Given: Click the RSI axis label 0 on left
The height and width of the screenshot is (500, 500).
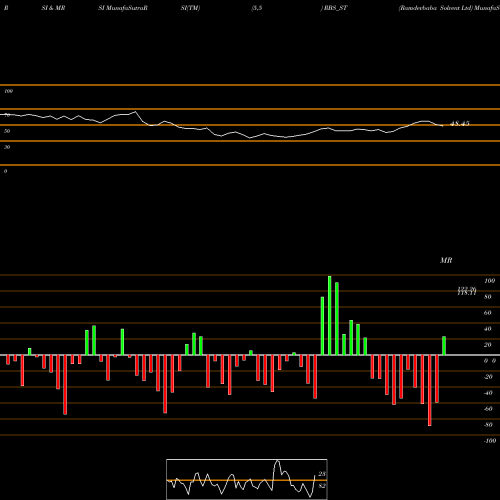Looking at the screenshot, I should [5, 171].
